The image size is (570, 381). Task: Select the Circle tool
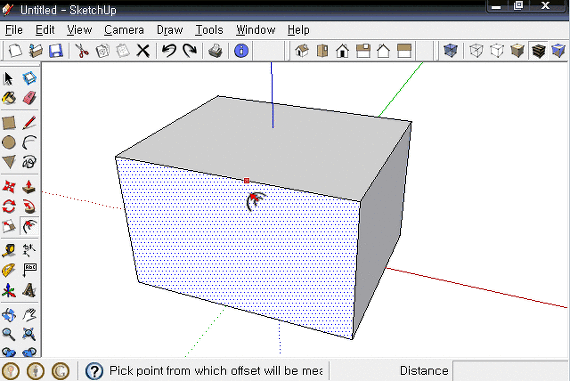[x=9, y=143]
